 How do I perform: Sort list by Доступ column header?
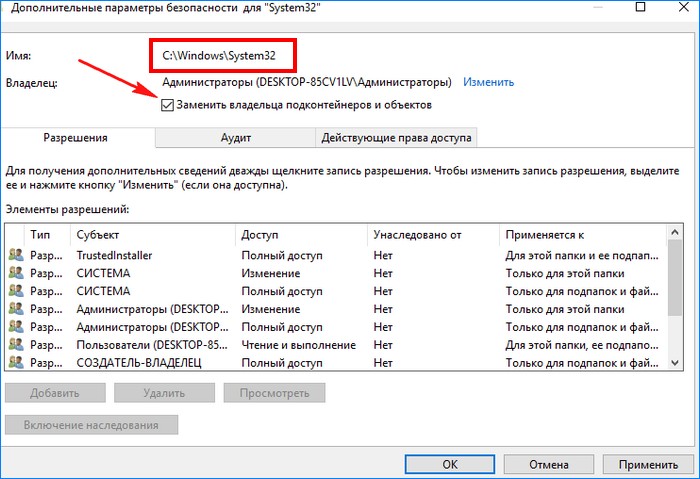point(300,234)
